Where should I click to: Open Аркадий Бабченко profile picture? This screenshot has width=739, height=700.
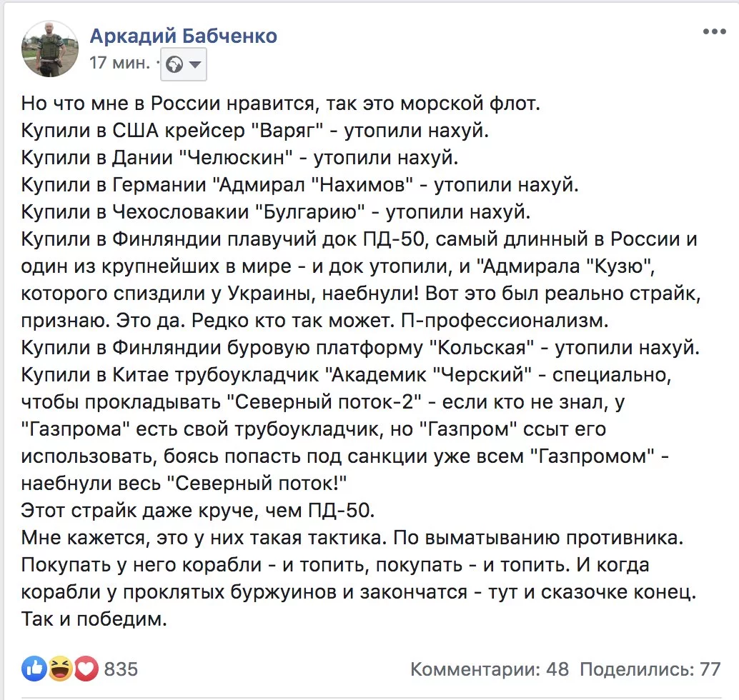point(49,49)
